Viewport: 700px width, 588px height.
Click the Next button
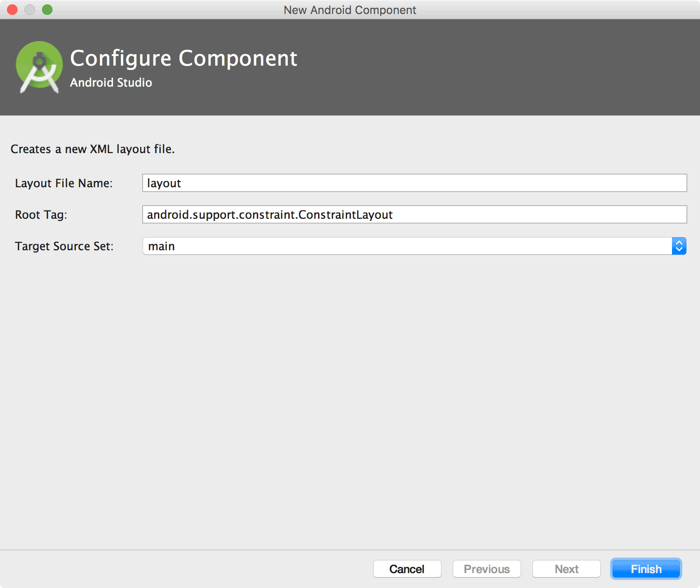566,569
